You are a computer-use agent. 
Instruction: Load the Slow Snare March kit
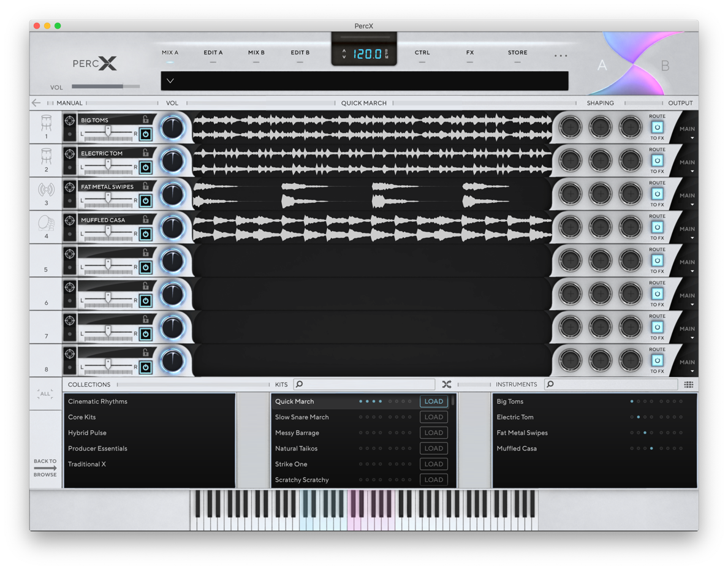pos(434,417)
